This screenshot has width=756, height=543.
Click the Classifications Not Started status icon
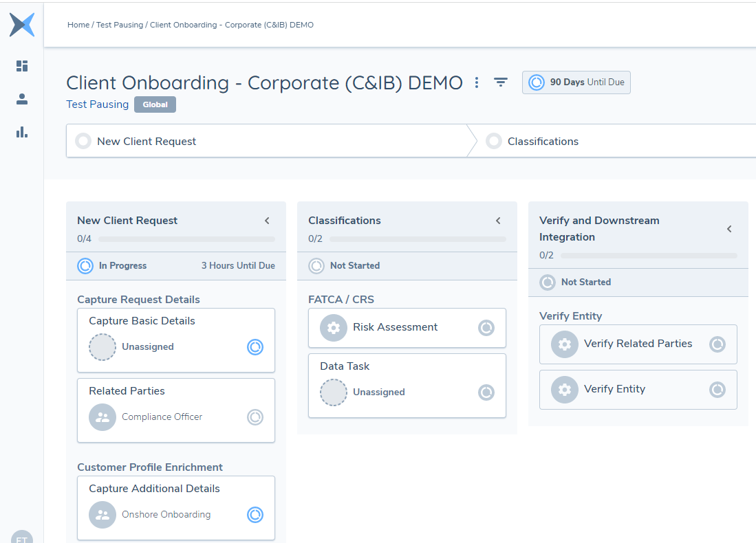(316, 266)
